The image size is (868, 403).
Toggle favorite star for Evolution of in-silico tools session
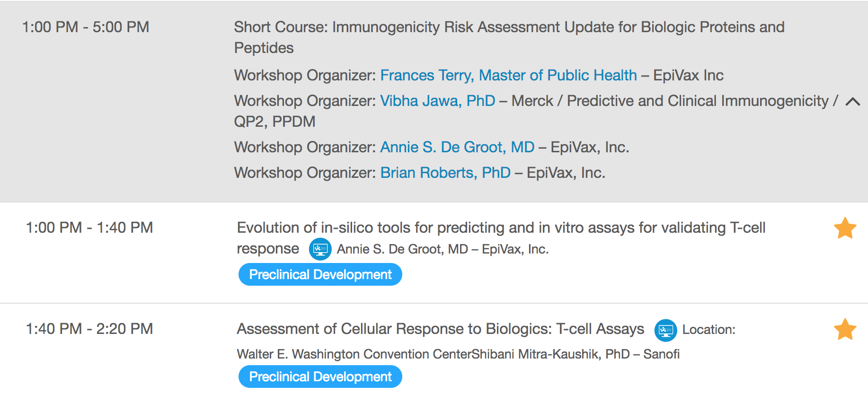click(845, 228)
